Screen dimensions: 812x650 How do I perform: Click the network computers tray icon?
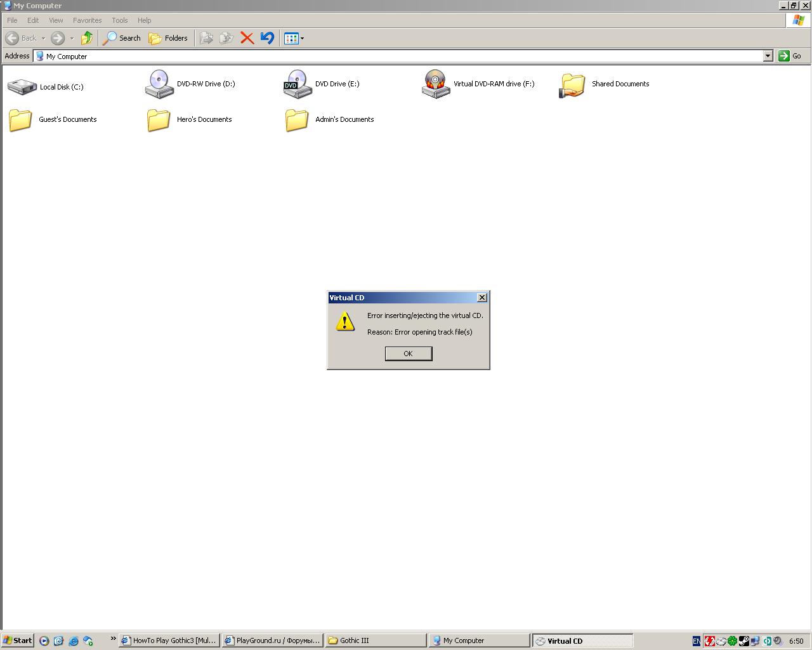click(x=755, y=641)
